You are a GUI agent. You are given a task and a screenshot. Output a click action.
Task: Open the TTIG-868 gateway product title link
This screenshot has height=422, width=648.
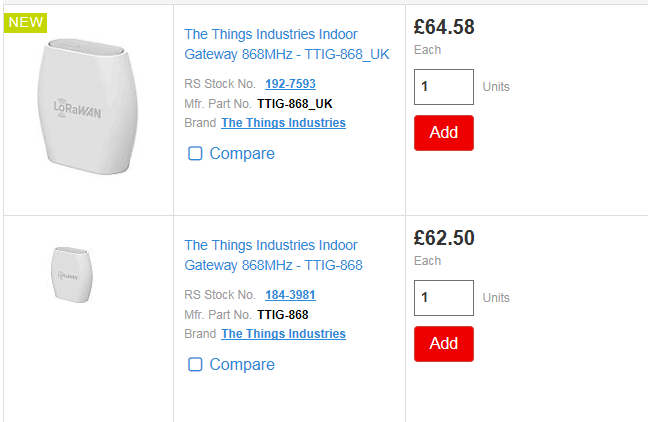tap(273, 255)
